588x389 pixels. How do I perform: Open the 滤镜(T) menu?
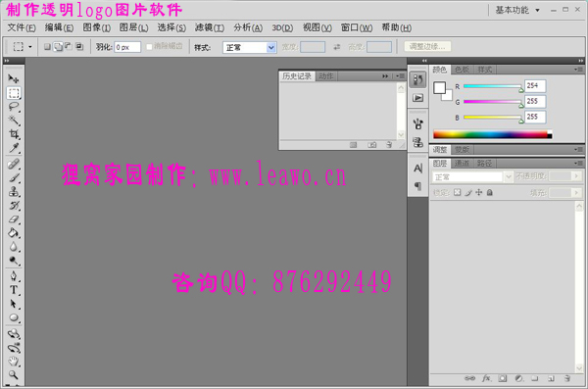tap(210, 27)
